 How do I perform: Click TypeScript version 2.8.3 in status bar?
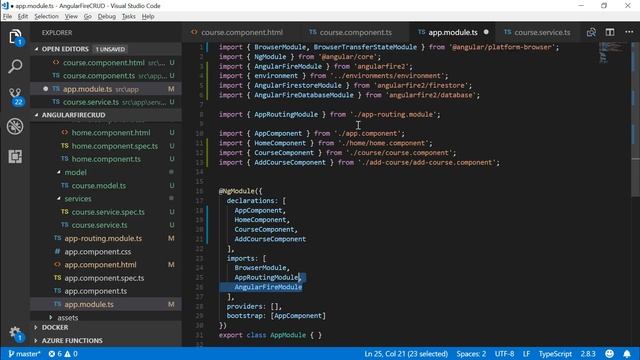pos(588,354)
